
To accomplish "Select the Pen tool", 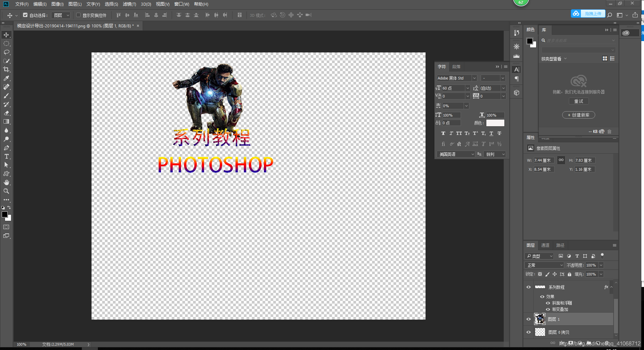I will tap(6, 148).
